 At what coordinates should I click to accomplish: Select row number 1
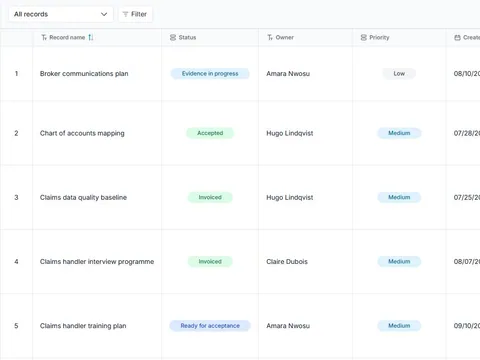[16, 74]
